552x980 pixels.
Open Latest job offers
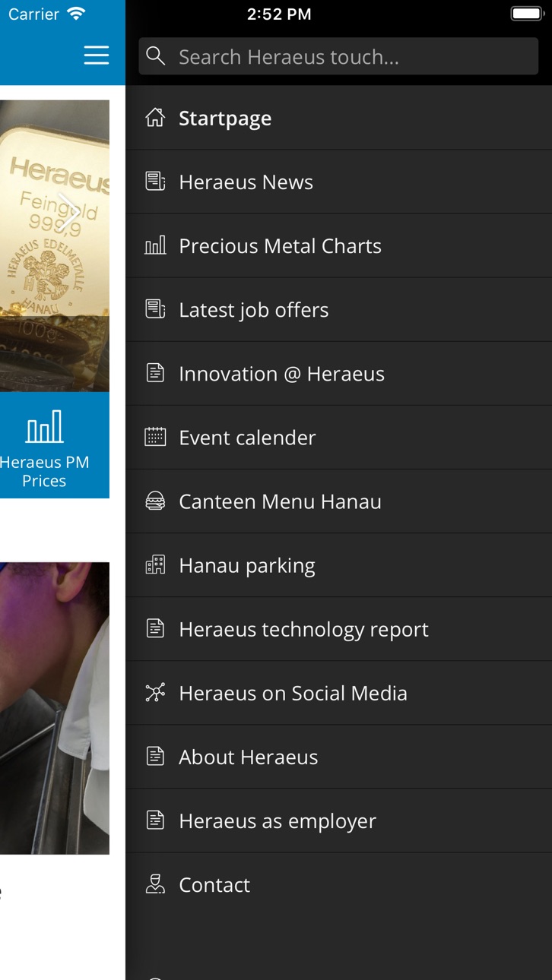(x=339, y=309)
